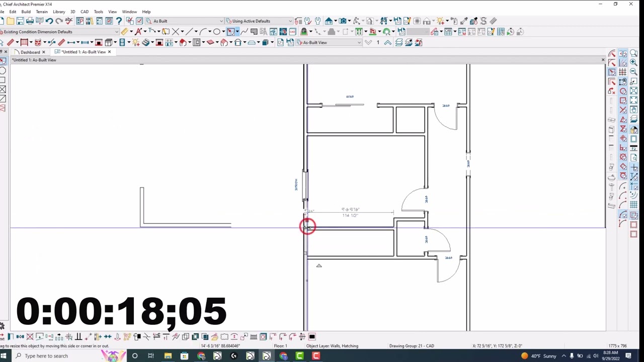Screen dimensions: 644x362
Task: Switch to the Dashboard tab
Action: (30, 52)
